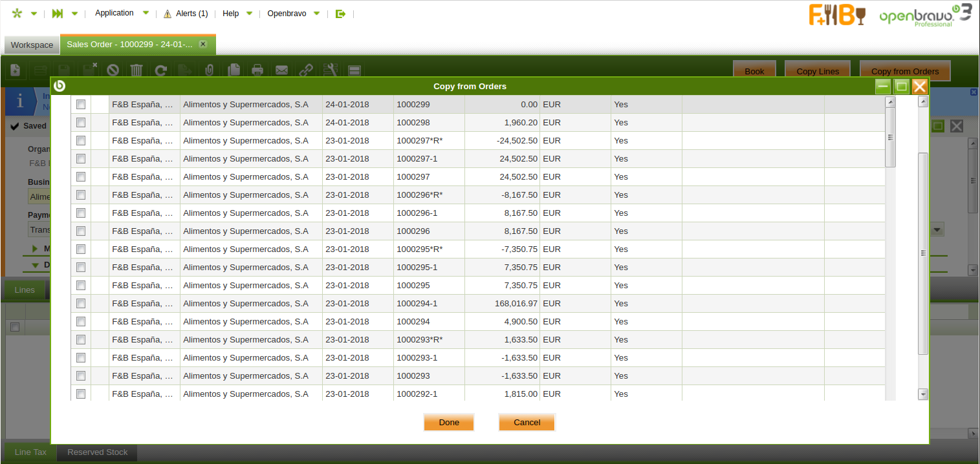
Task: Click the Refresh toolbar icon
Action: pos(161,70)
